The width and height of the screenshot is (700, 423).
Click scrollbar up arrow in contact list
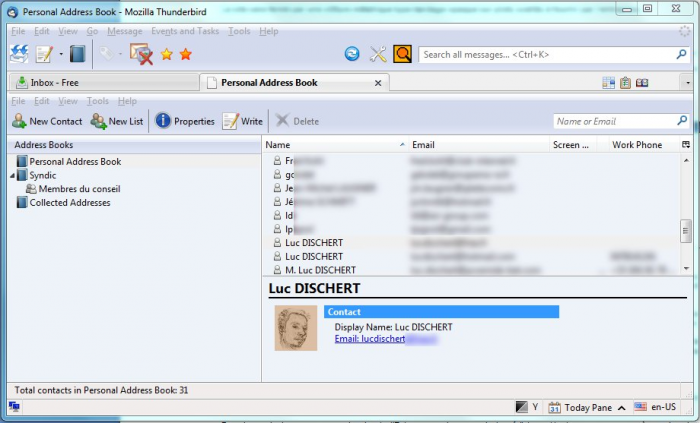click(686, 160)
